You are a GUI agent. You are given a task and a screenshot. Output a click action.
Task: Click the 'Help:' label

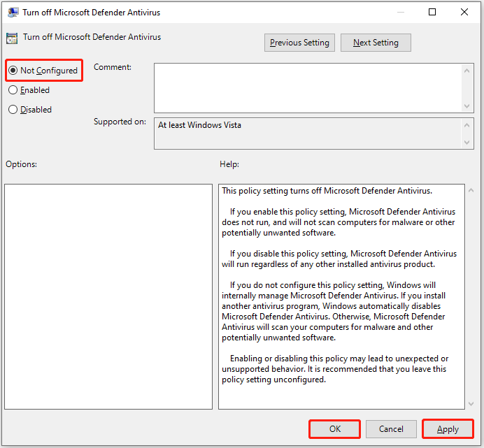click(229, 164)
